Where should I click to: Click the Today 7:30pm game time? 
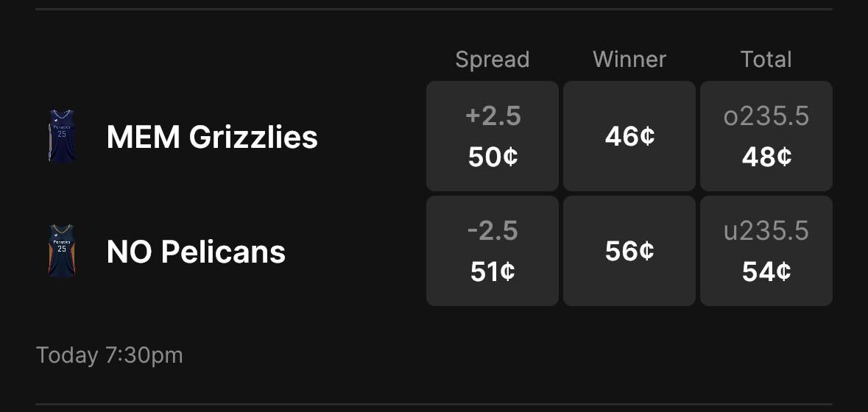[109, 355]
